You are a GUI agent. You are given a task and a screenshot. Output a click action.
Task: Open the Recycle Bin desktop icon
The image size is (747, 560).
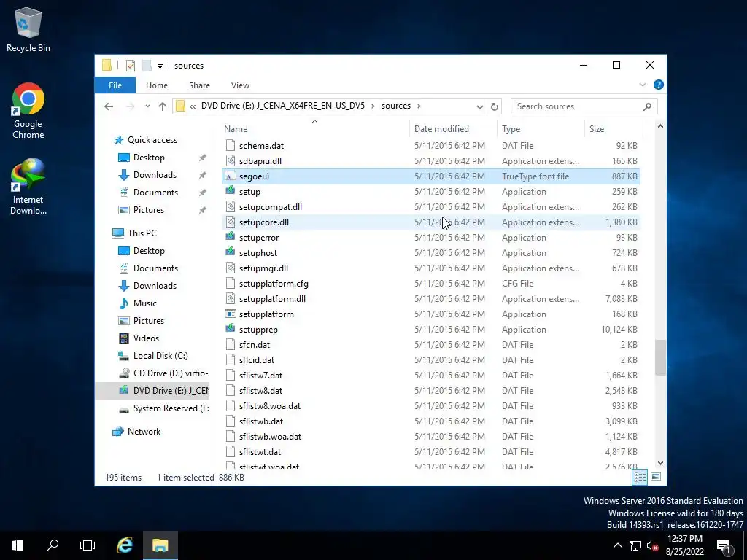[x=28, y=29]
